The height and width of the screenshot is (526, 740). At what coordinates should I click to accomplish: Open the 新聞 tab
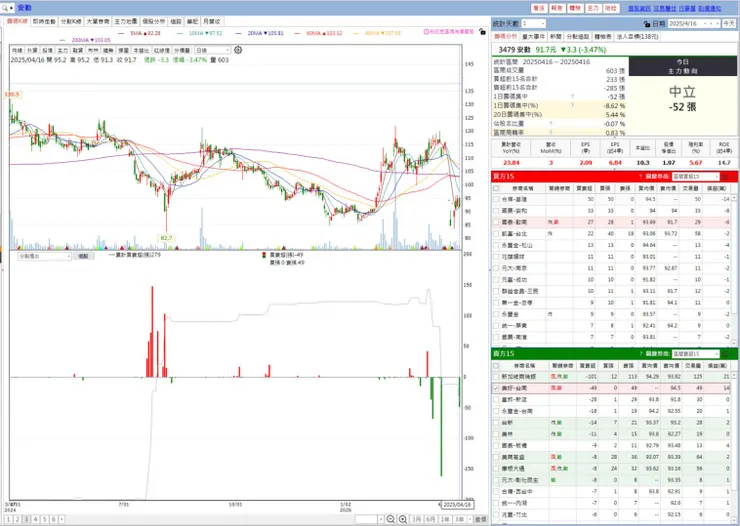click(555, 36)
